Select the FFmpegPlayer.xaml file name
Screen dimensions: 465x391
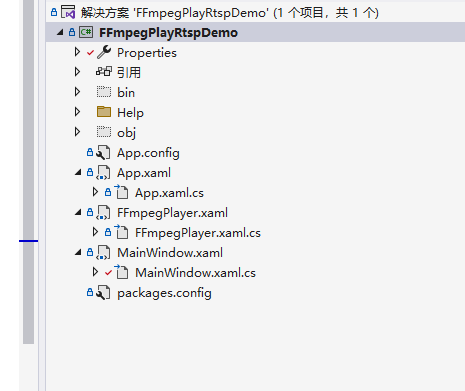(172, 213)
